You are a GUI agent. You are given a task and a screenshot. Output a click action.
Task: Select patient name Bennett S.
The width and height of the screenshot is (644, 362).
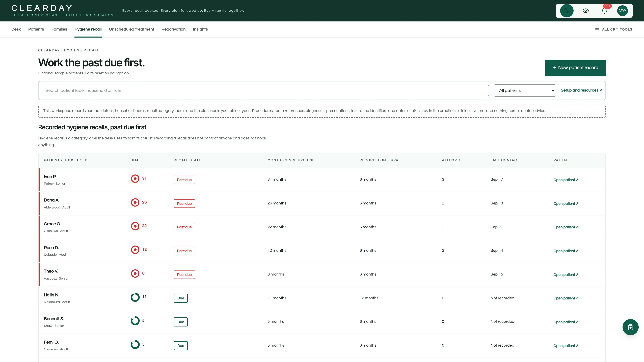[x=54, y=319]
